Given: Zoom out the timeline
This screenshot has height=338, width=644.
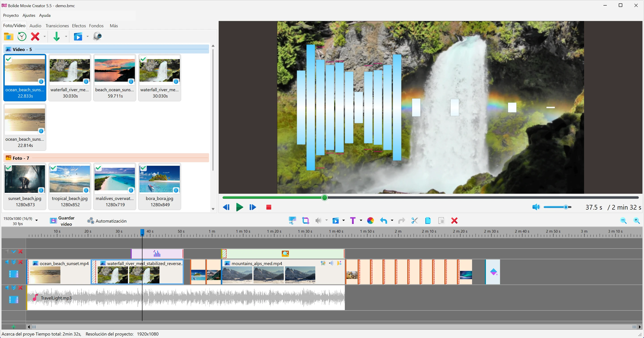Looking at the screenshot, I should [623, 221].
